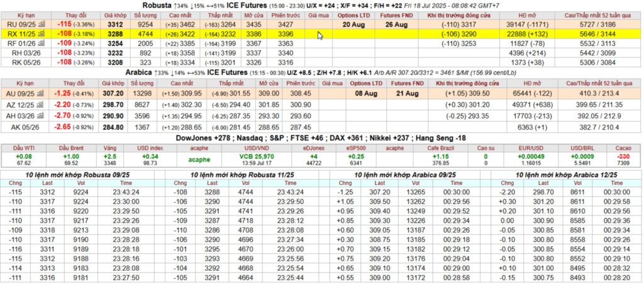Screen dimensions: 644x284
Task: Open the chart icon for RU 09/25
Action: pos(42,24)
